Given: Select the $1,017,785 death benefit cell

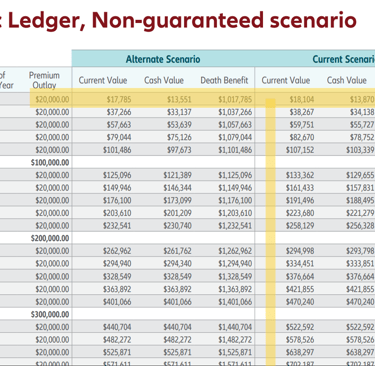Looking at the screenshot, I should point(235,99).
